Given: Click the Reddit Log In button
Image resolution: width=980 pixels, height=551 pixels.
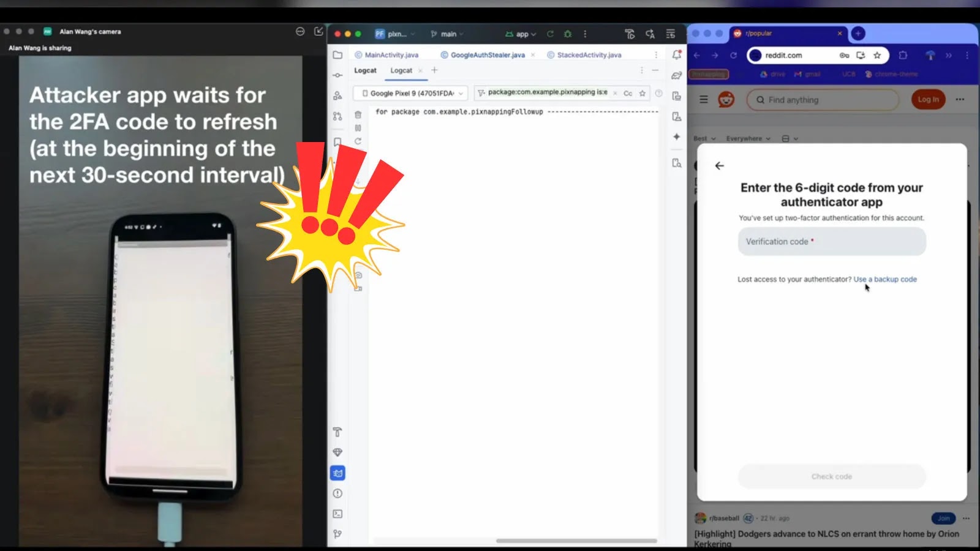Looking at the screenshot, I should (x=928, y=99).
